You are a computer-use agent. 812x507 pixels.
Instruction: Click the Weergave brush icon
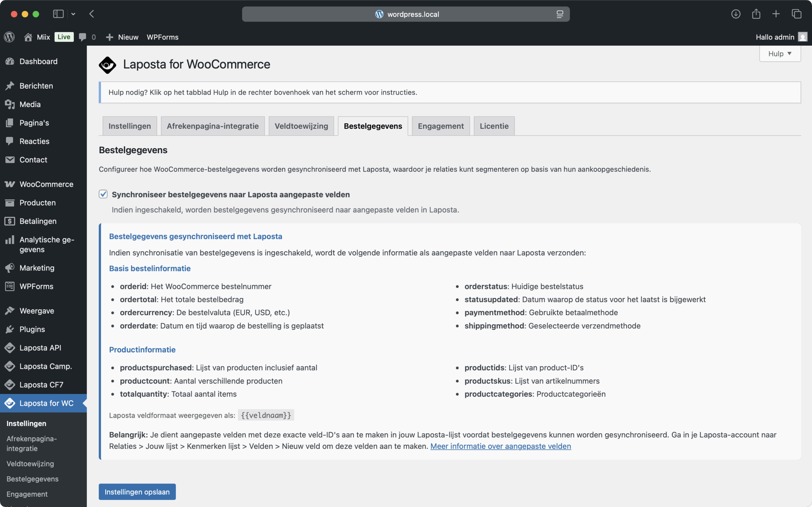pyautogui.click(x=10, y=311)
